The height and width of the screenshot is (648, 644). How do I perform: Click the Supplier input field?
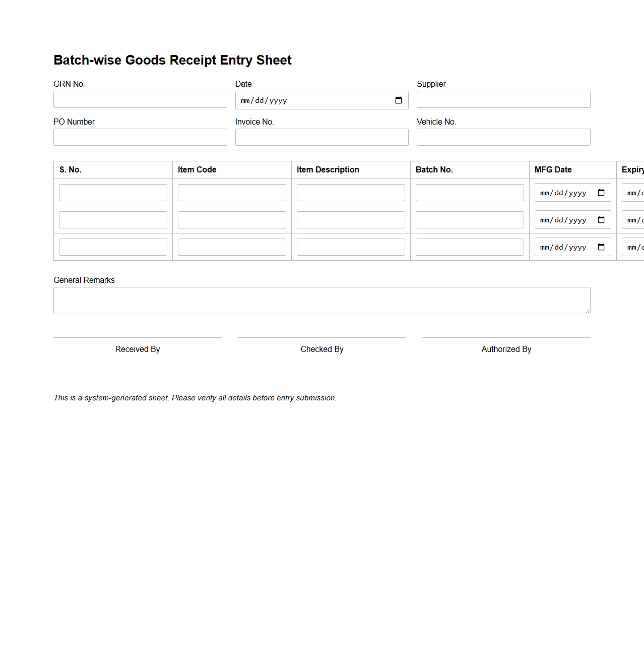tap(503, 99)
